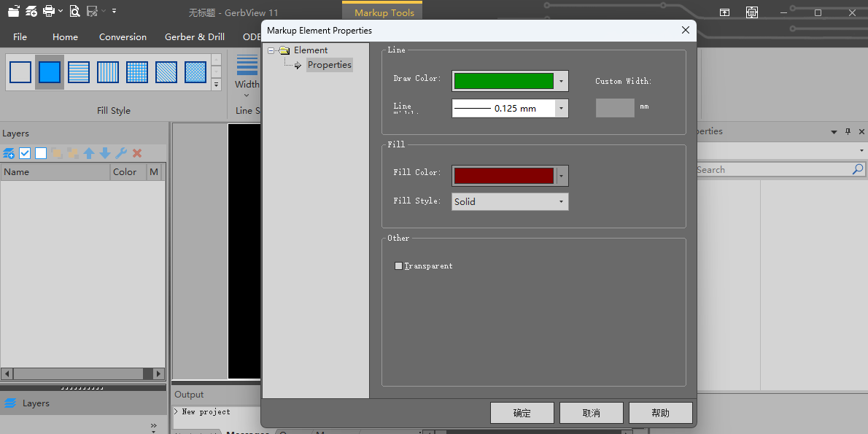
Task: Choose the horizontal lines fill style
Action: pyautogui.click(x=79, y=72)
